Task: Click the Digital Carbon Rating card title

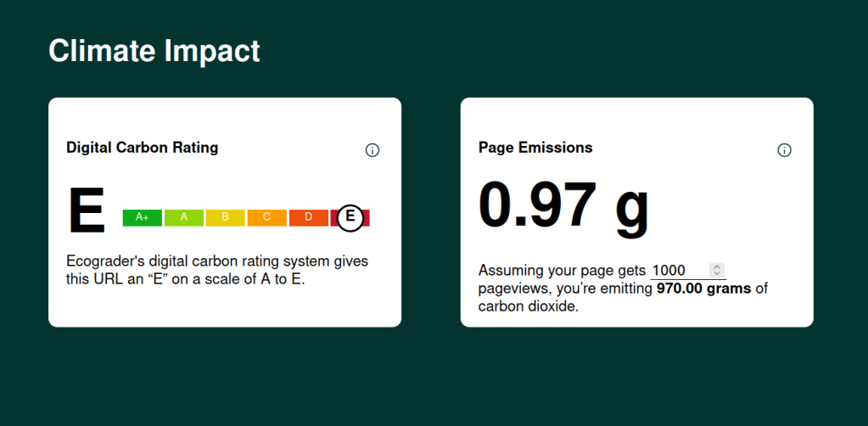Action: tap(142, 148)
